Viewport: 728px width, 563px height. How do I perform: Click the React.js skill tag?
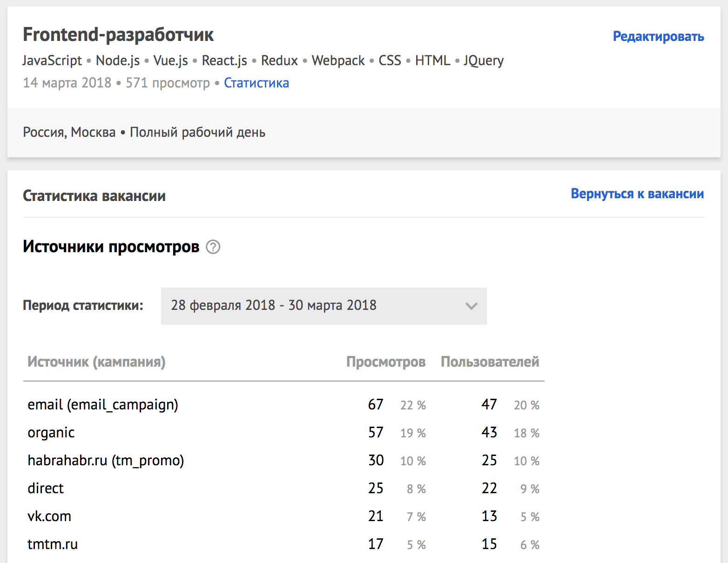click(224, 60)
